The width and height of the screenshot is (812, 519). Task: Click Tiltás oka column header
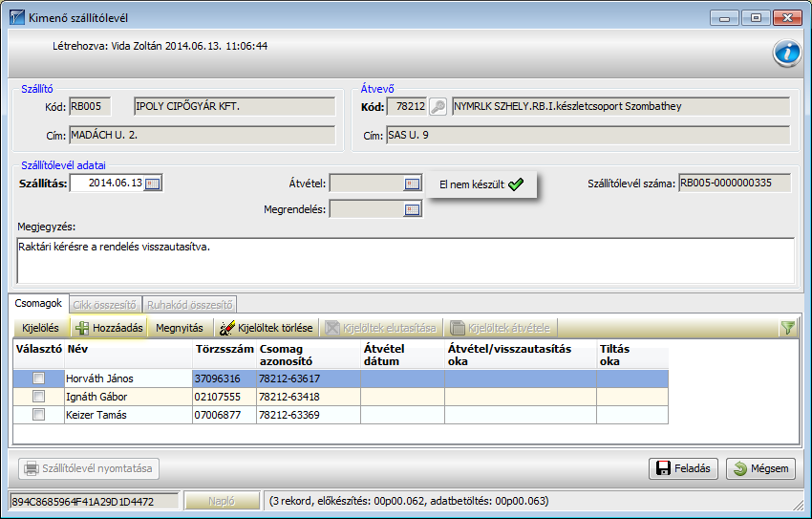(x=632, y=355)
